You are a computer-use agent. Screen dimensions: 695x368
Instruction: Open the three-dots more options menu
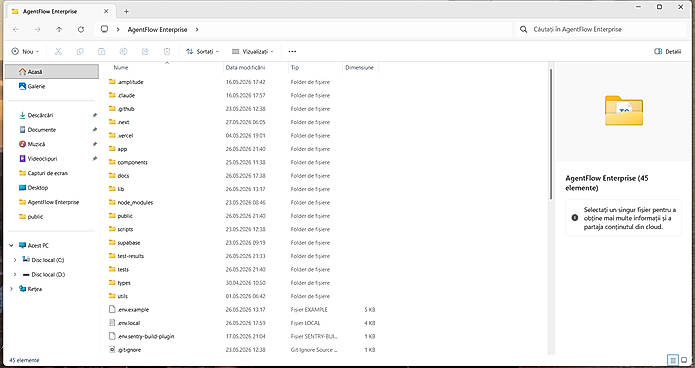(x=292, y=51)
